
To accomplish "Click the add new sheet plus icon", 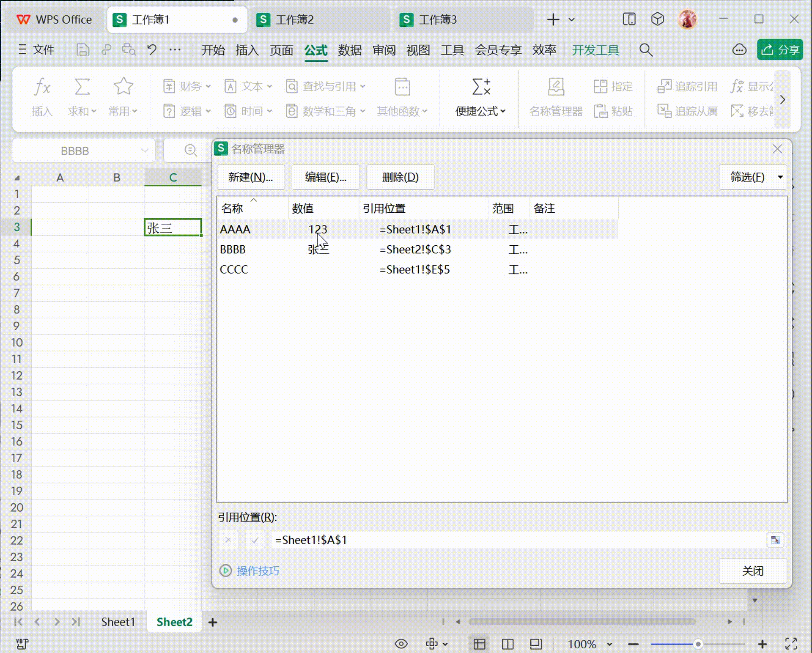I will pyautogui.click(x=213, y=622).
